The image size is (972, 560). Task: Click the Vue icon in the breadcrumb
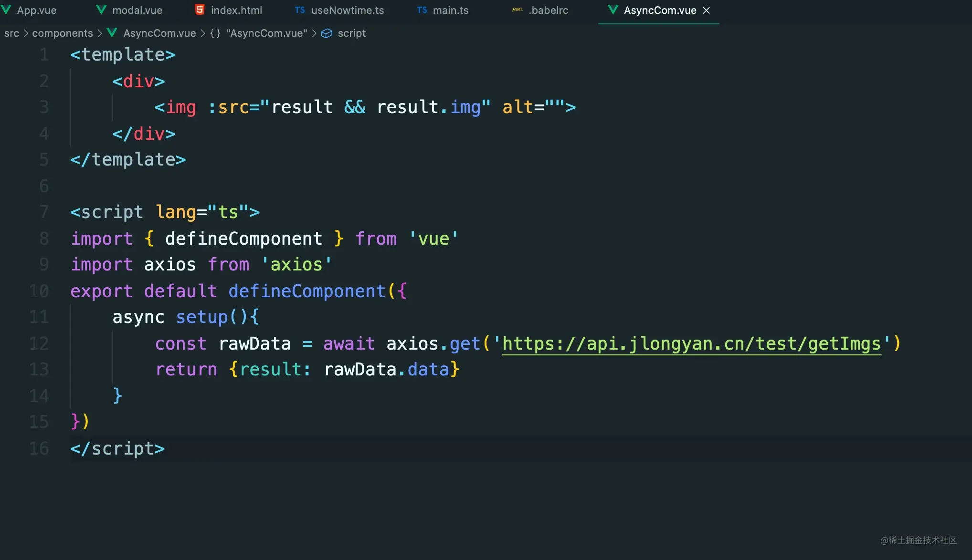[x=112, y=32]
